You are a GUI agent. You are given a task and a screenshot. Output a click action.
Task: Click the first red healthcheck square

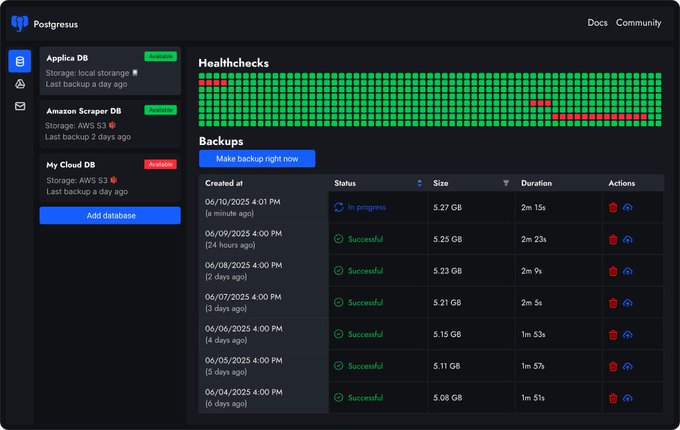(x=202, y=83)
